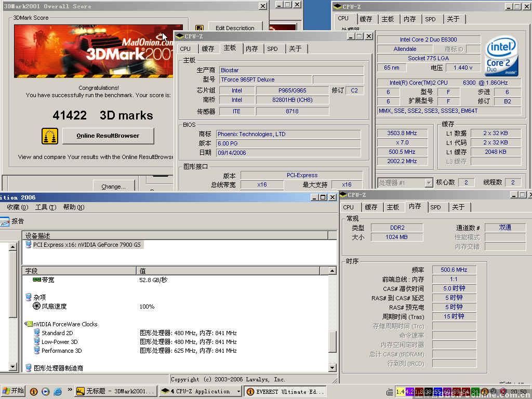The height and width of the screenshot is (399, 532).
Task: Expand the CPU-Z Application taskbar group arrow
Action: pos(238,392)
